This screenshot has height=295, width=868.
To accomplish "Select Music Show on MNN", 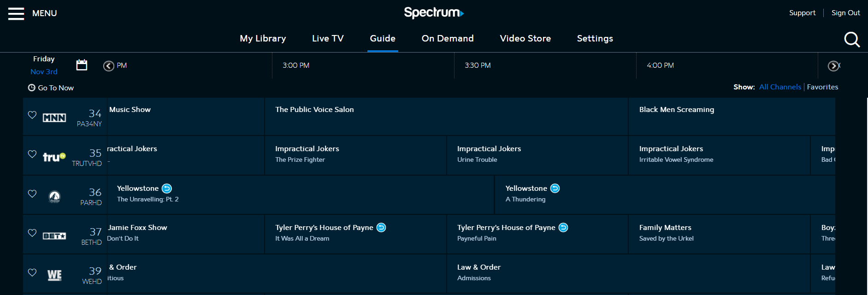I will (x=186, y=116).
